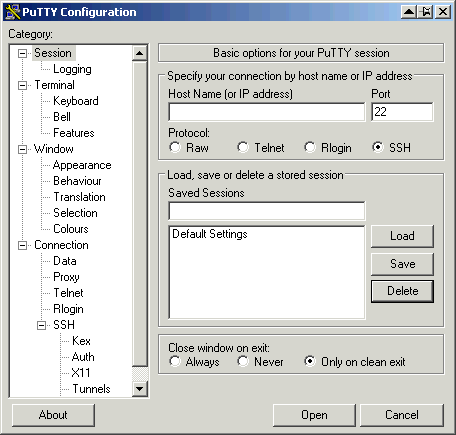Click category tree scroll up arrow
The height and width of the screenshot is (435, 456).
(x=140, y=53)
